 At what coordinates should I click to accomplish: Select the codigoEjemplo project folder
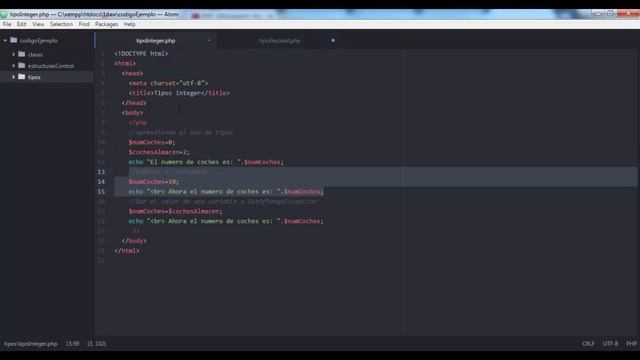(39, 40)
